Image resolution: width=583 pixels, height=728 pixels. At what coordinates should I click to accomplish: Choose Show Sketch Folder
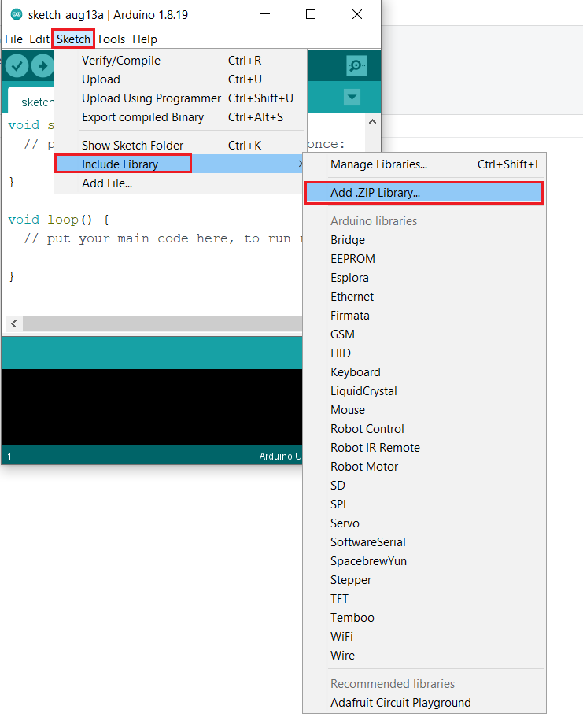(180, 146)
